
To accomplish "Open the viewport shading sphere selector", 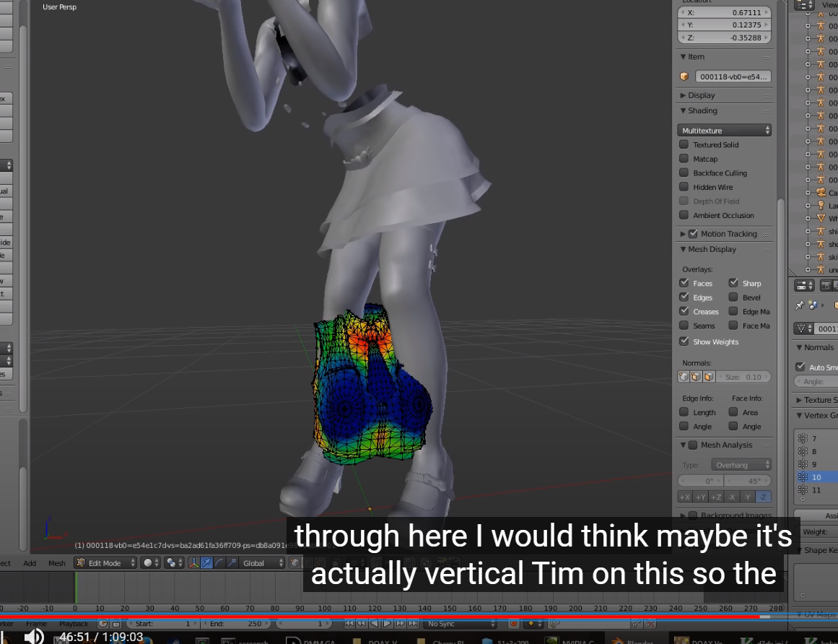I will 149,562.
